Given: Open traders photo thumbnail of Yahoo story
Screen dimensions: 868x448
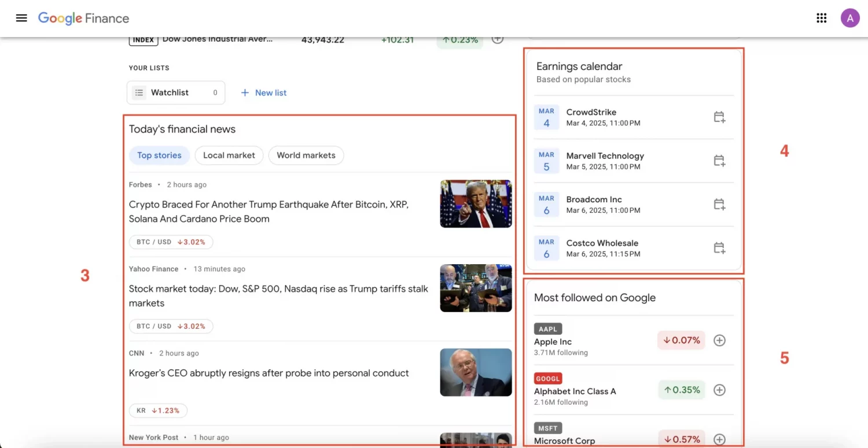Looking at the screenshot, I should pos(476,288).
